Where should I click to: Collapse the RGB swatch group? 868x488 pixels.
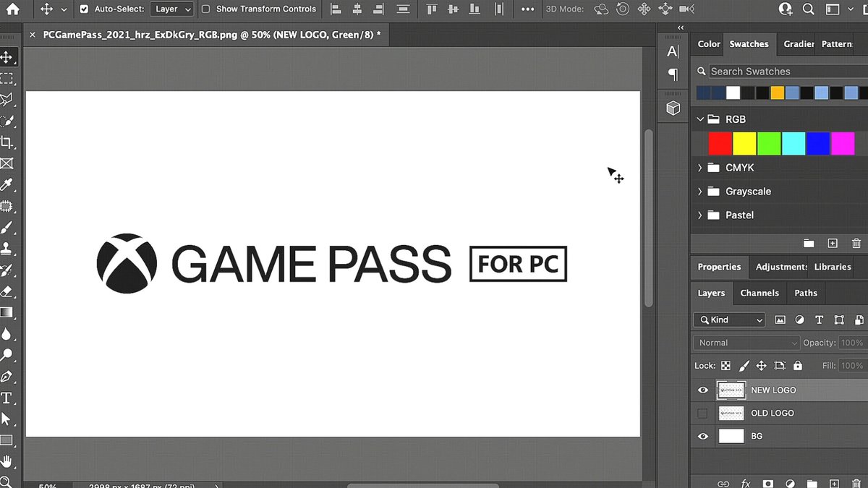[x=700, y=119]
